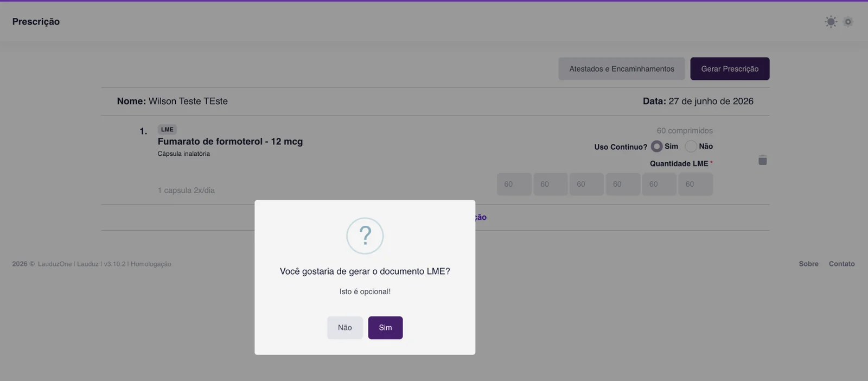Click the last Quantidade LME field
This screenshot has height=381, width=868.
[695, 185]
